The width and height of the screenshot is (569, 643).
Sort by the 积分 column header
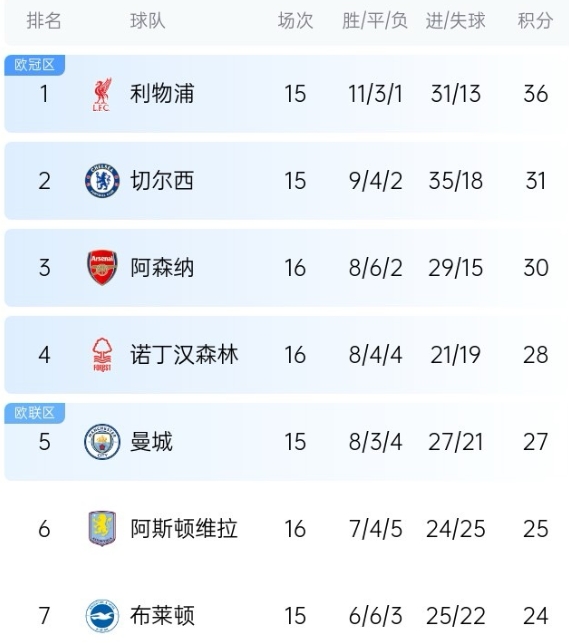535,21
